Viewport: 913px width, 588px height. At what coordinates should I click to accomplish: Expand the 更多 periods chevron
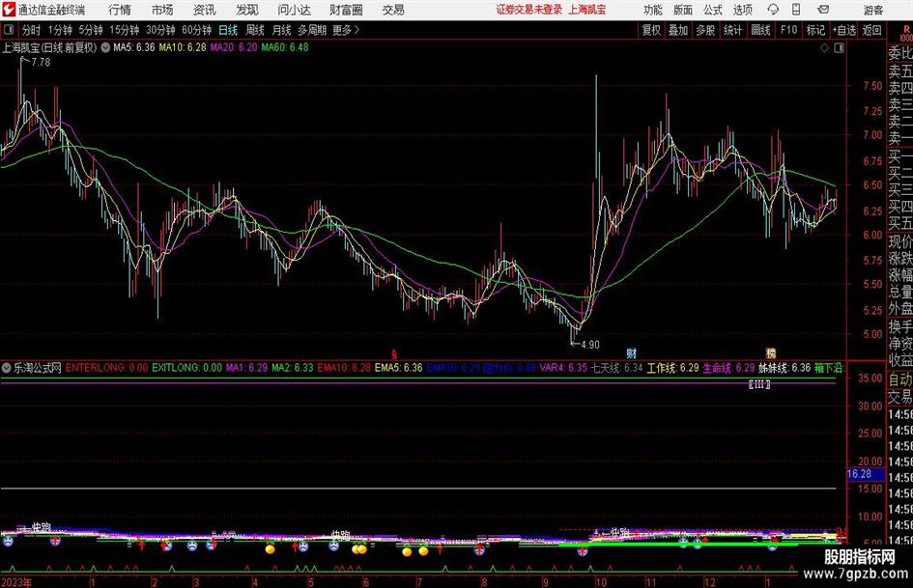(x=347, y=30)
